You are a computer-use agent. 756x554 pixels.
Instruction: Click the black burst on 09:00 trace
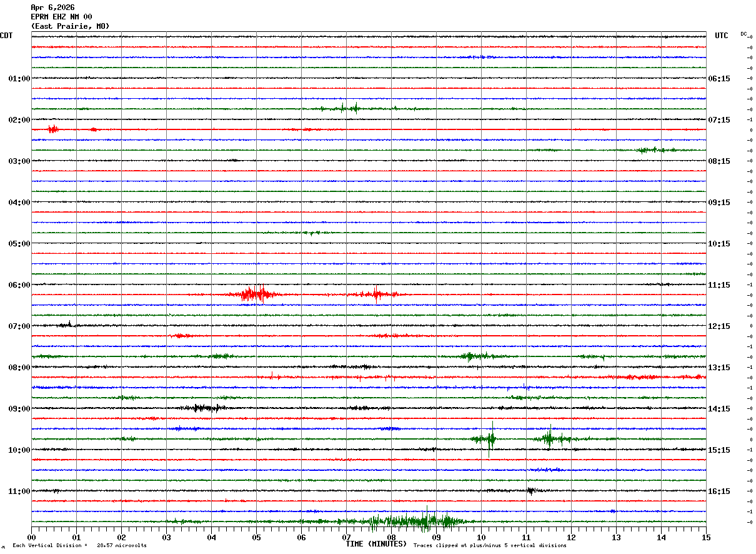[204, 408]
